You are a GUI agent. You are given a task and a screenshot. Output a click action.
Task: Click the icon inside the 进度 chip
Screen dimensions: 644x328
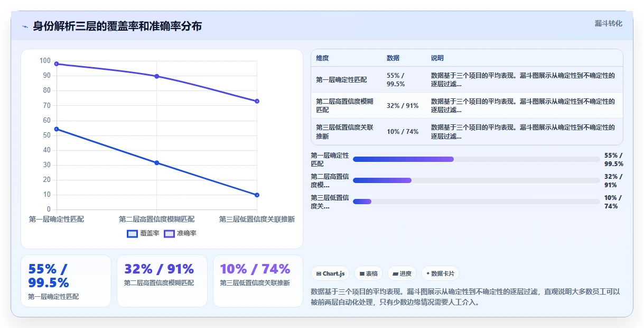pyautogui.click(x=395, y=274)
